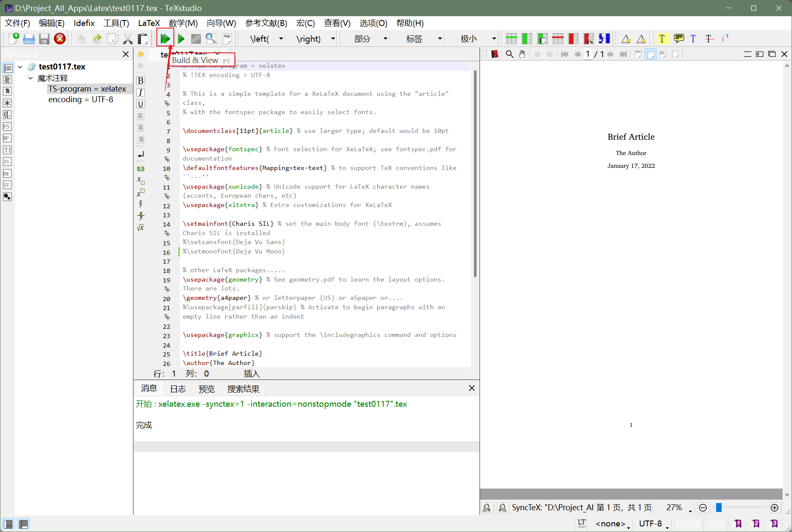Stop compilation with the red stop icon
This screenshot has height=532, width=792.
(x=196, y=38)
